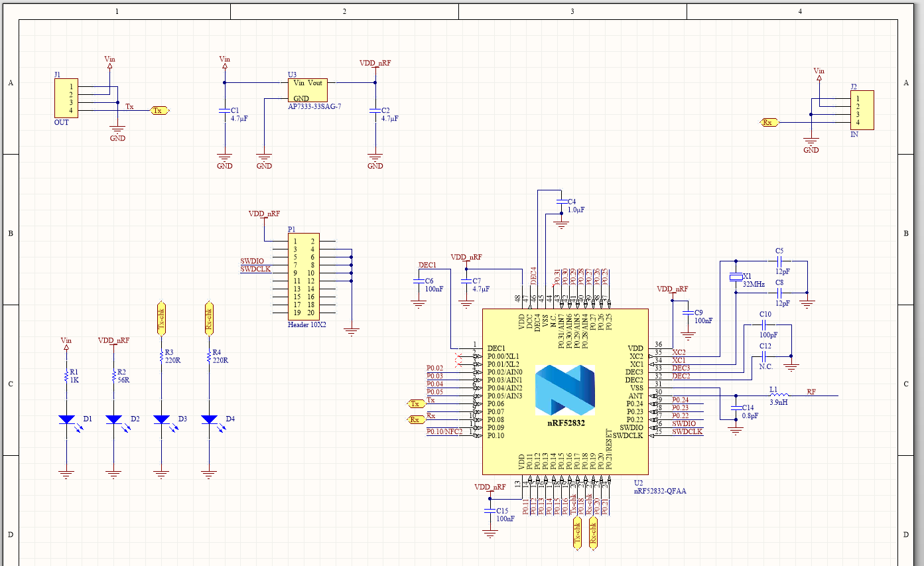Select the P0.10/NFC2 net label

[444, 431]
